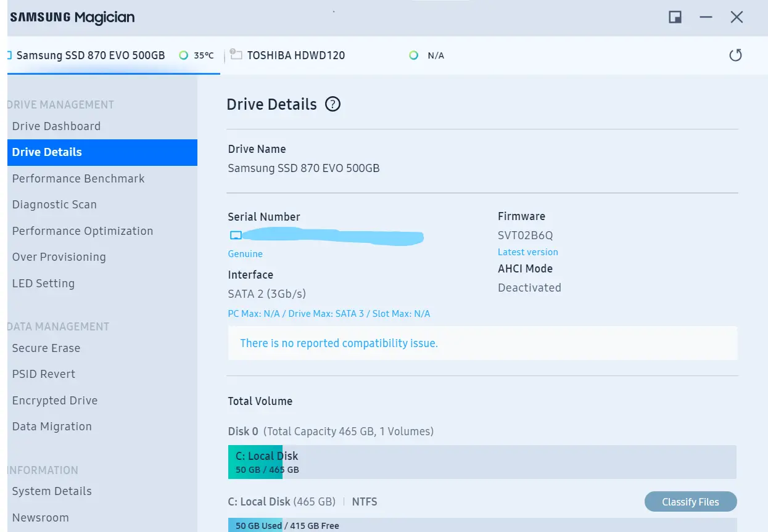Select the Samsung SSD 870 EVO 500GB tab
Viewport: 768px width, 532px height.
point(114,55)
